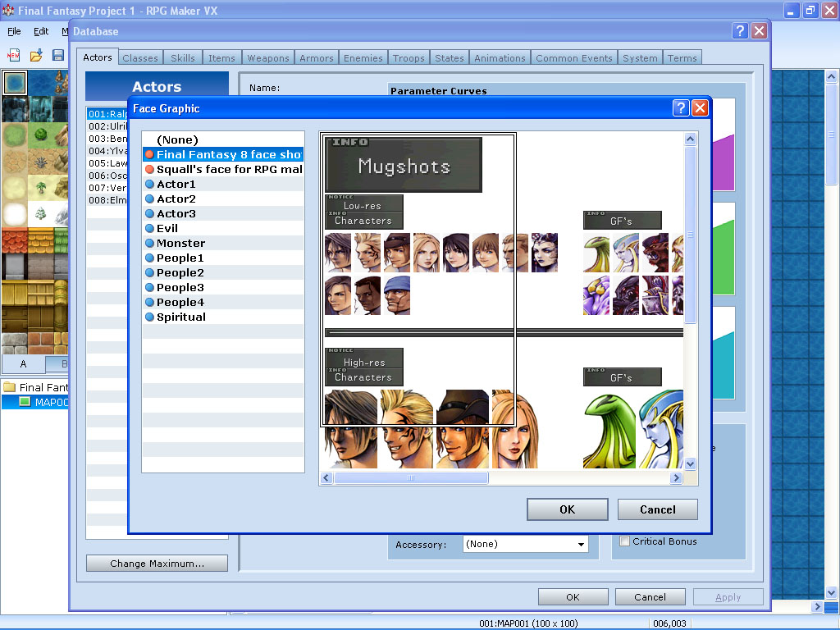Click OK in Face Graphic dialog
The height and width of the screenshot is (630, 840).
tap(568, 509)
